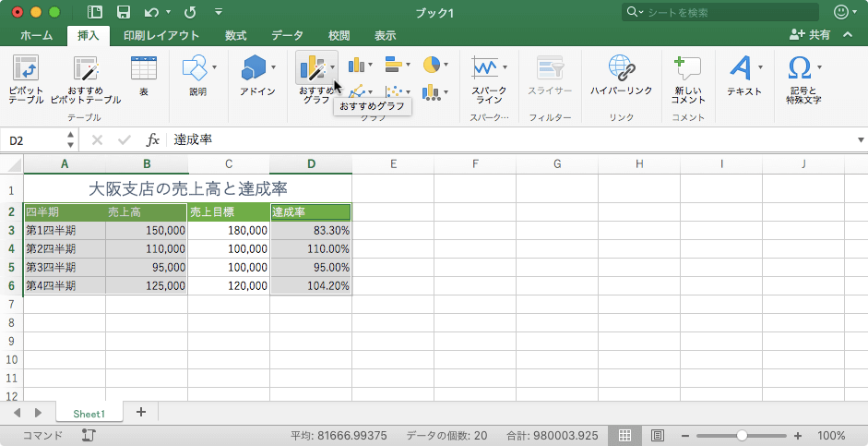Click the cell with 180,000
Screen dimensions: 868x446
tap(229, 231)
